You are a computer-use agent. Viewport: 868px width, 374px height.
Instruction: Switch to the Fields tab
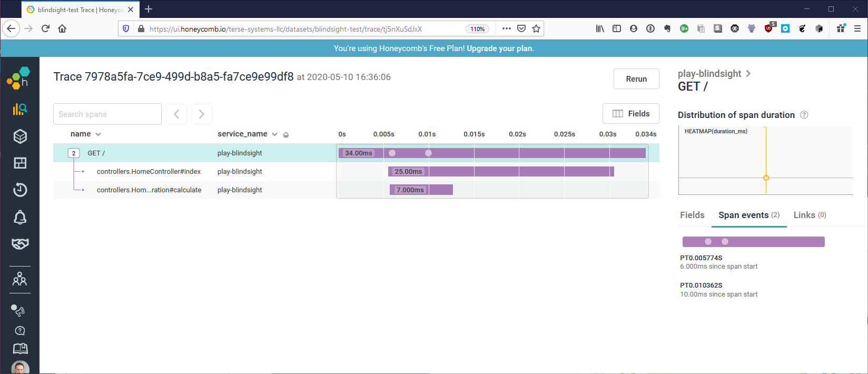click(x=692, y=215)
